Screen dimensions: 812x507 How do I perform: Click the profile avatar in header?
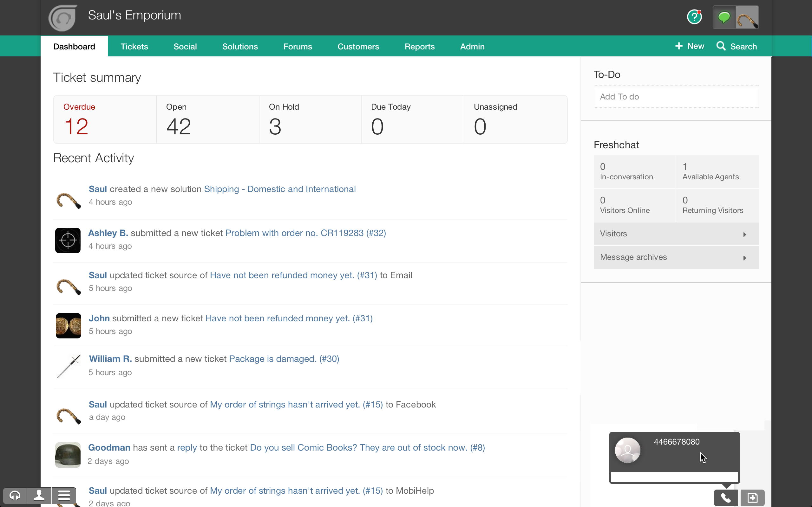click(x=747, y=17)
